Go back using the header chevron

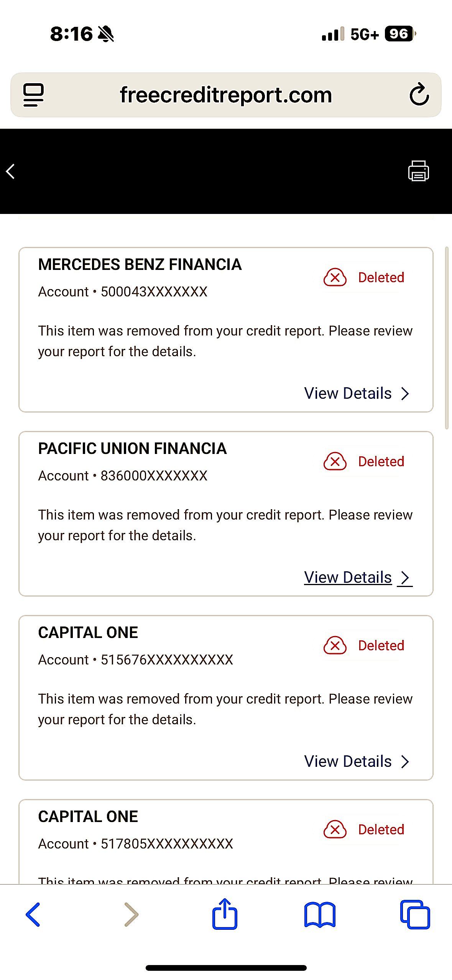point(10,171)
